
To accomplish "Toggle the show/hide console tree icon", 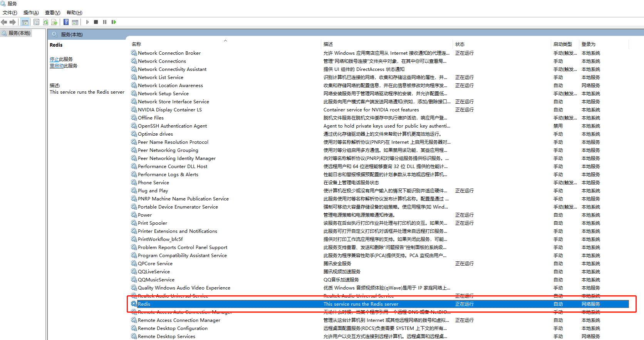I will point(25,22).
